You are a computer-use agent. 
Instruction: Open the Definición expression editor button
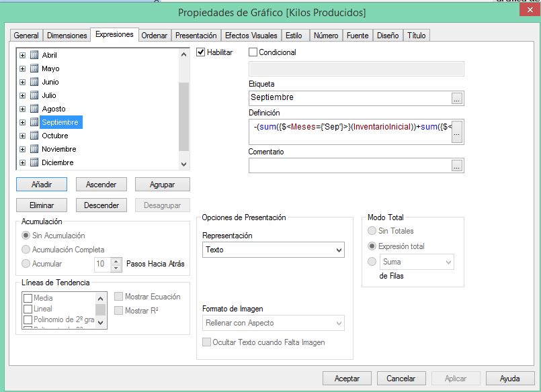(x=457, y=133)
